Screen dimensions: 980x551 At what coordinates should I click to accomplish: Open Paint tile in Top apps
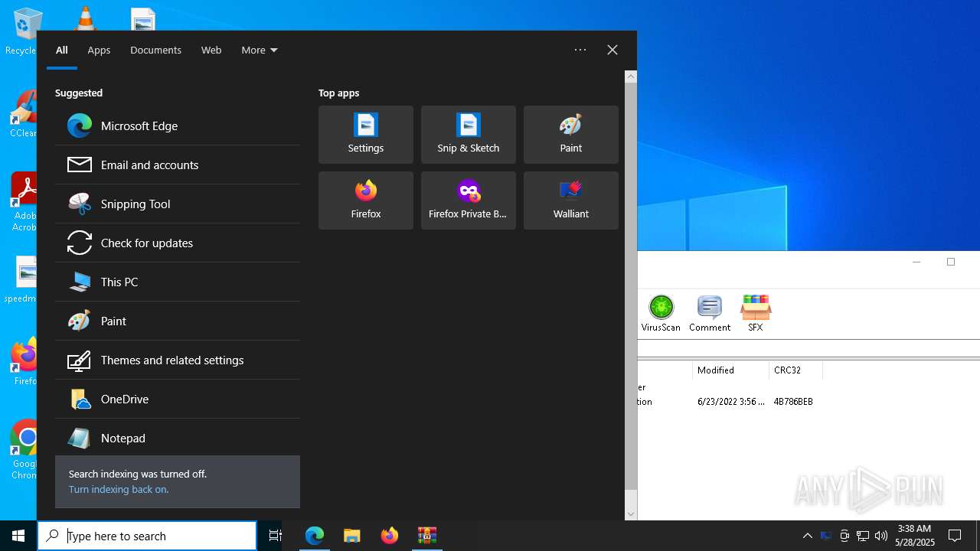click(x=571, y=135)
